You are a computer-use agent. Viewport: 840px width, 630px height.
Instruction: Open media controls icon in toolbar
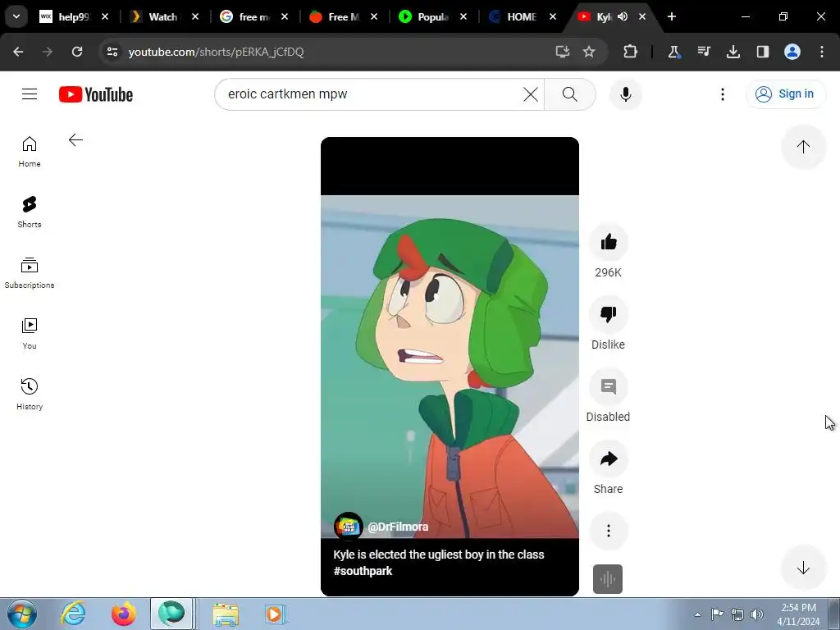[704, 52]
